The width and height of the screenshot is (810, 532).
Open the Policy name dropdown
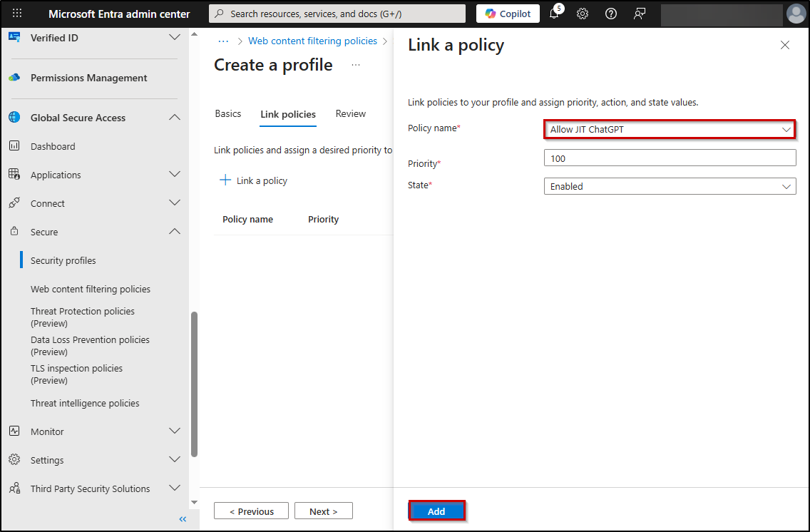(669, 130)
